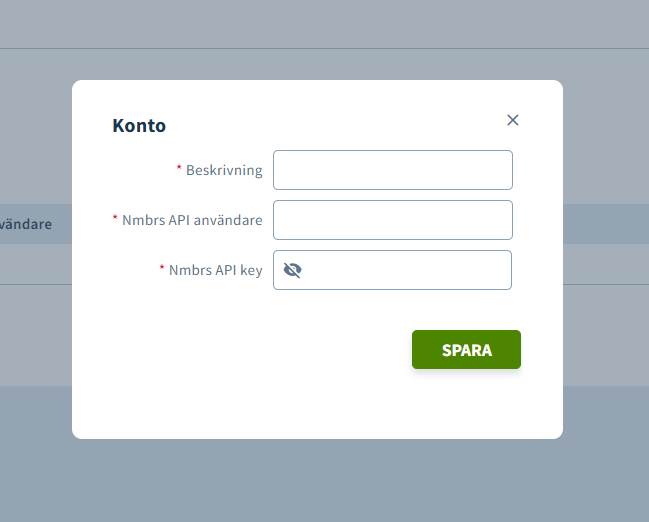Focus the Beskrivning text field
Screen dimensions: 649x522
coord(392,170)
